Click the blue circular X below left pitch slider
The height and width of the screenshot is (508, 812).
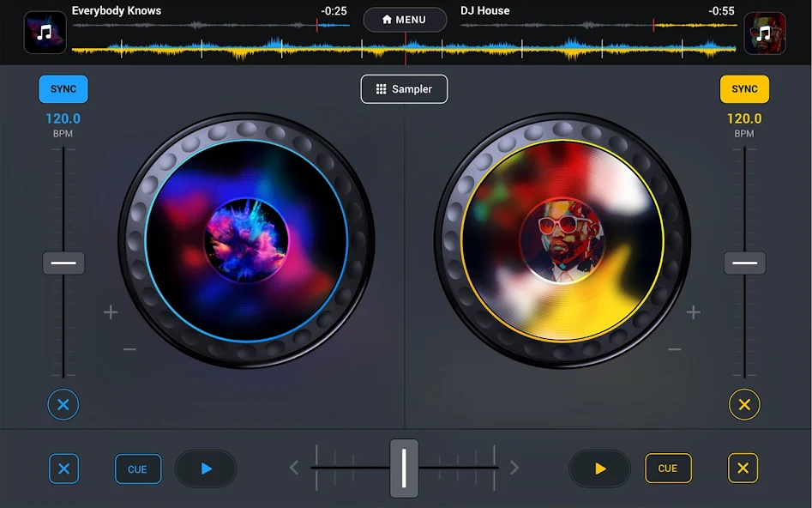coord(63,404)
